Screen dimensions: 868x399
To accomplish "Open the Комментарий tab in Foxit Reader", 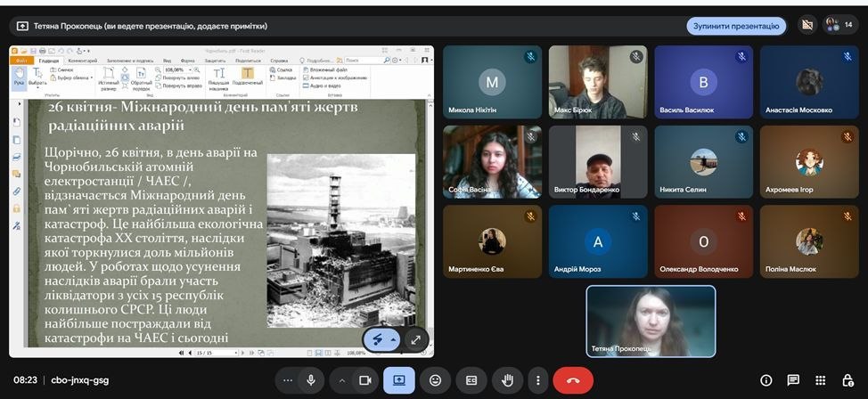I will 84,61.
